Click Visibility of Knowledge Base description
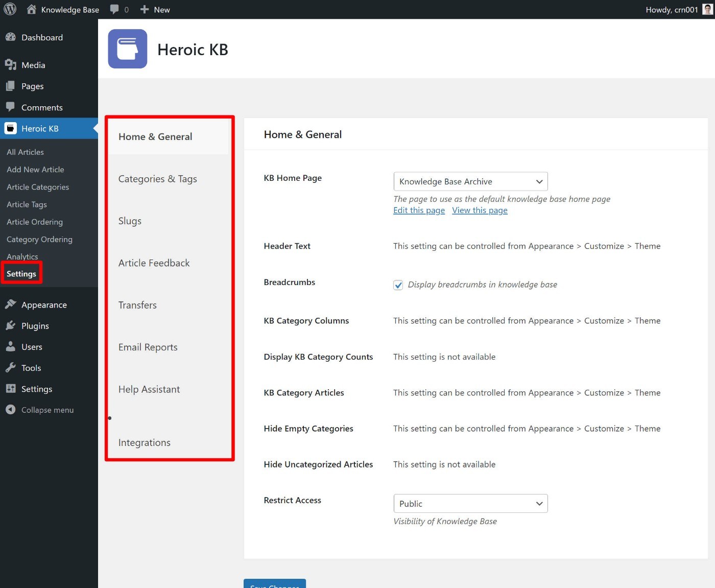 pyautogui.click(x=445, y=521)
